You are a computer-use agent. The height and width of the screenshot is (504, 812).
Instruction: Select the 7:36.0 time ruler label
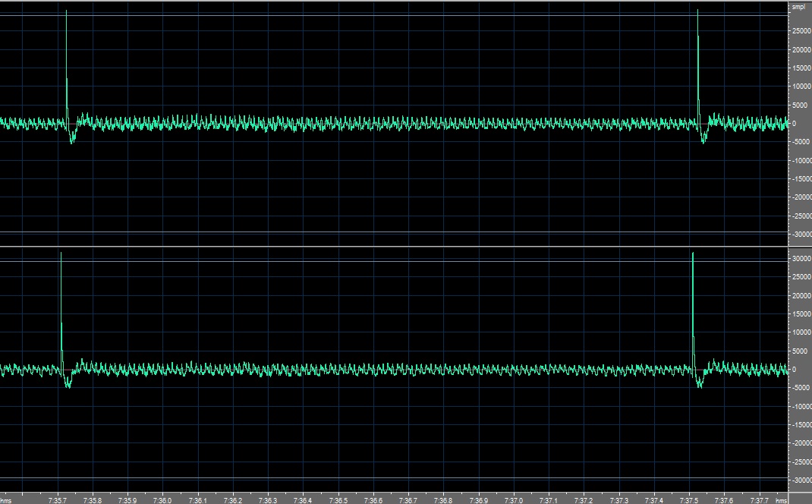tap(162, 500)
